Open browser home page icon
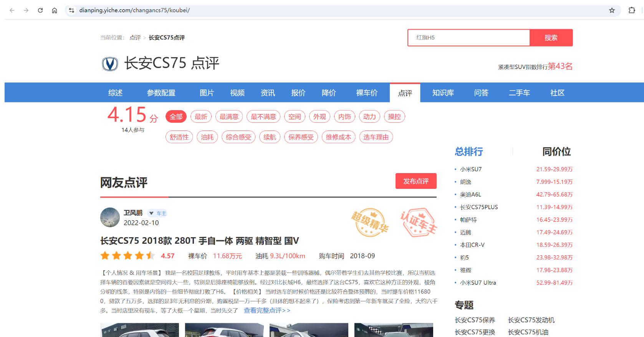This screenshot has width=644, height=337. pyautogui.click(x=55, y=10)
